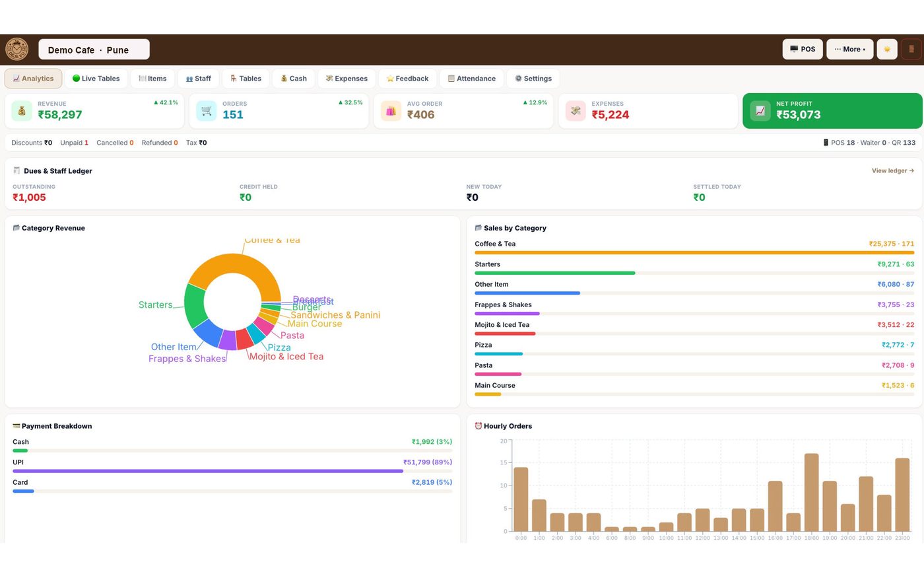Click the shopping cart Orders icon
The image size is (924, 578).
(207, 111)
